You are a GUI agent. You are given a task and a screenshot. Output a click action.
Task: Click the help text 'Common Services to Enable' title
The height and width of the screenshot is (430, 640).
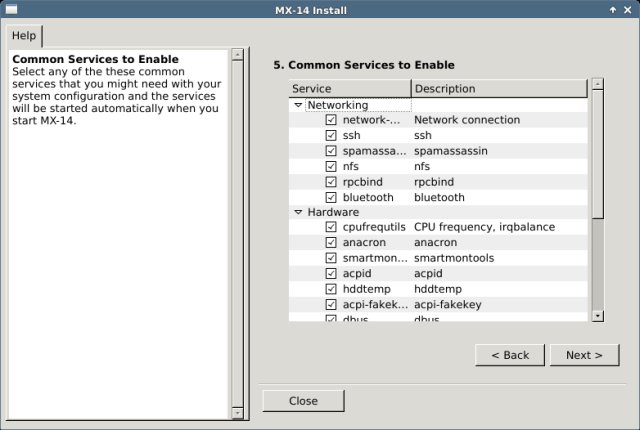[96, 59]
